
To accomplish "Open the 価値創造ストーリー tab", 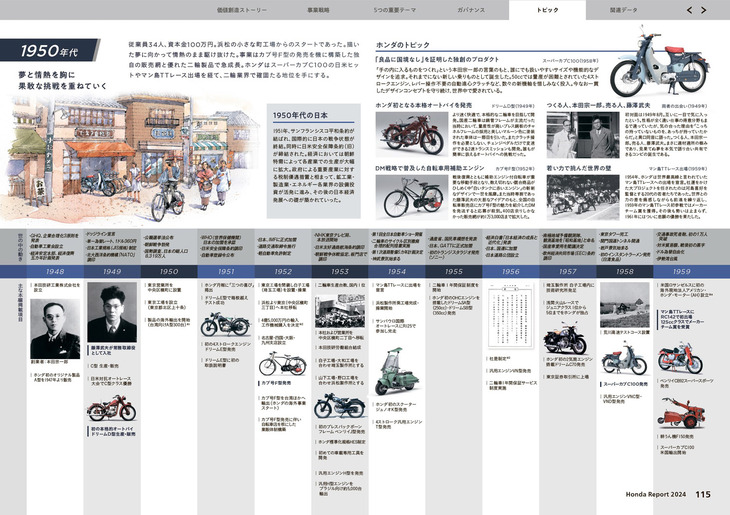I will [x=242, y=10].
